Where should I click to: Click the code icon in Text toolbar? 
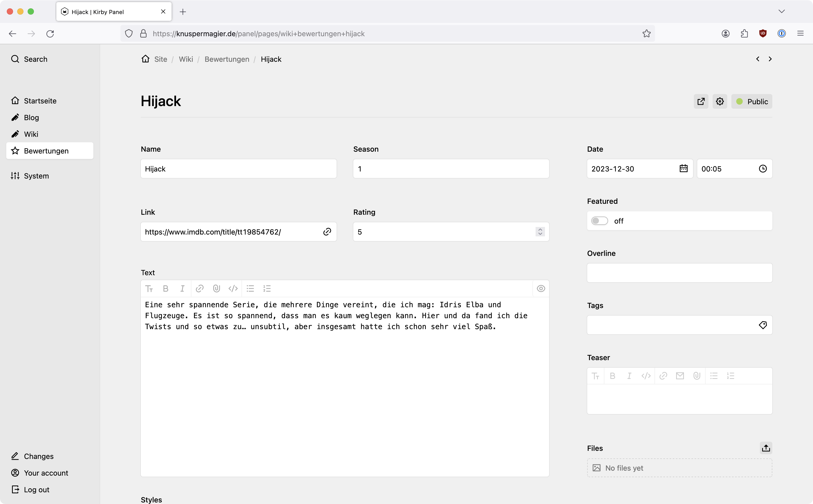[x=233, y=289]
